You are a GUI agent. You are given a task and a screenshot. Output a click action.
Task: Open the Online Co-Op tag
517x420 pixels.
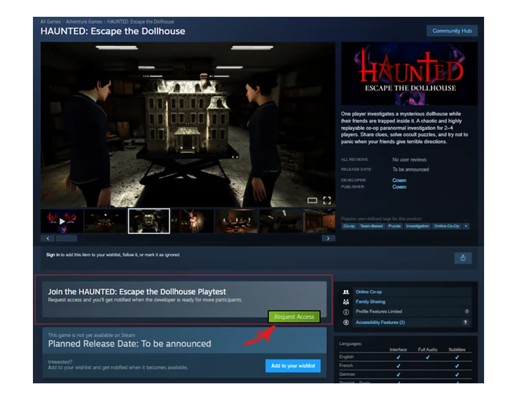pos(447,226)
